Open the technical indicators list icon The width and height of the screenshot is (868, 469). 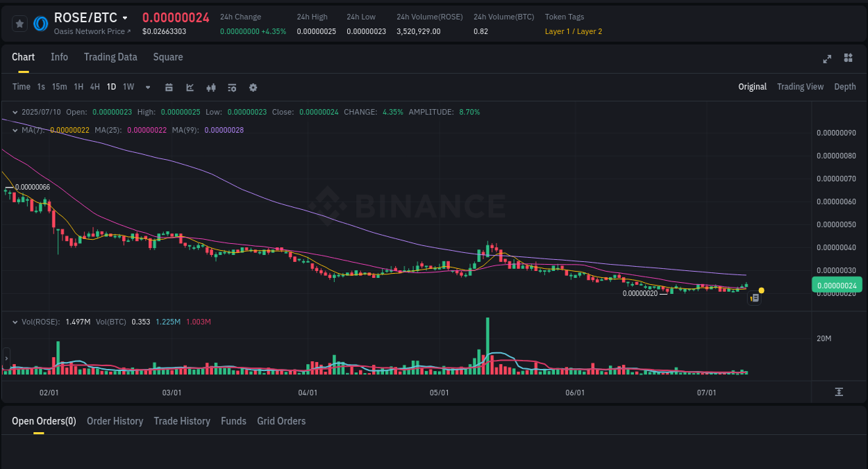[x=231, y=87]
